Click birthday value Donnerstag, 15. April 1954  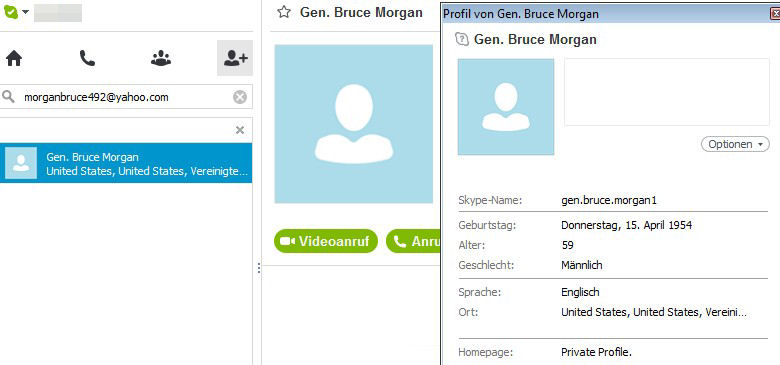pos(626,225)
